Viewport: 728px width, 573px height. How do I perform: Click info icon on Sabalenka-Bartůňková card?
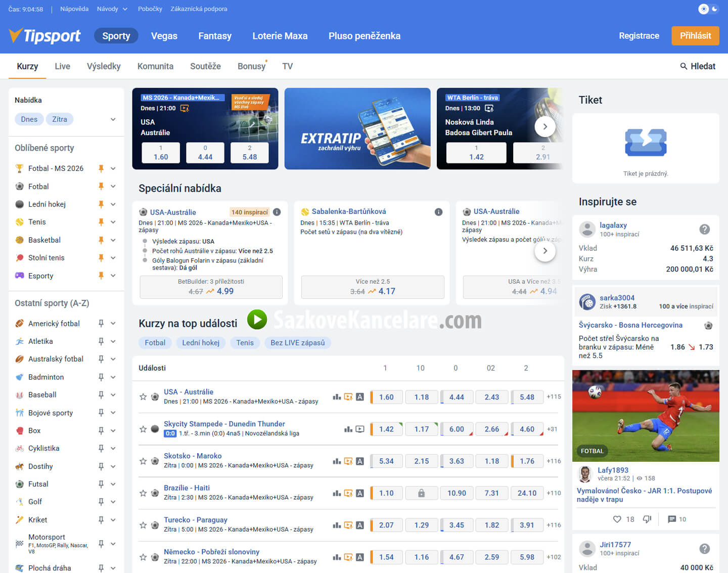[x=438, y=212]
